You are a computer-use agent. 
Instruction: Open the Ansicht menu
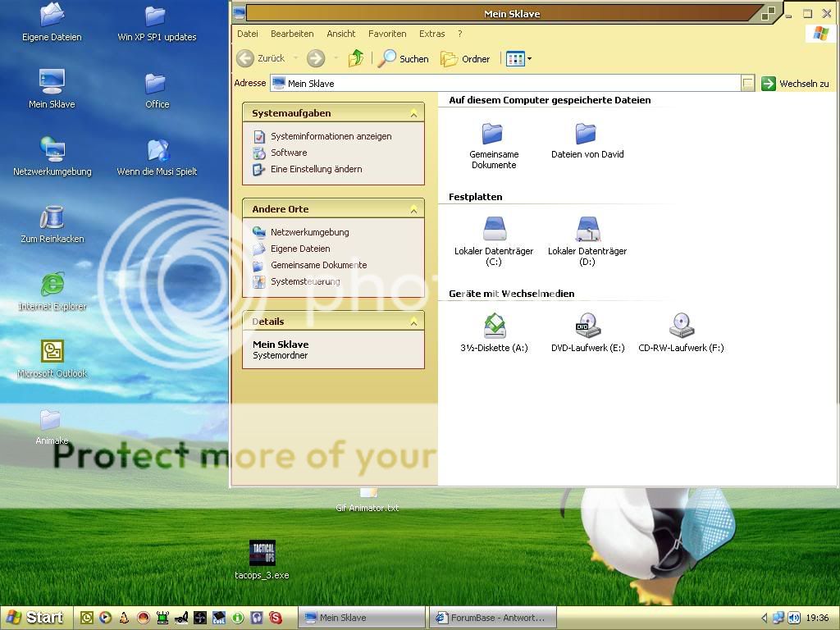pos(340,34)
